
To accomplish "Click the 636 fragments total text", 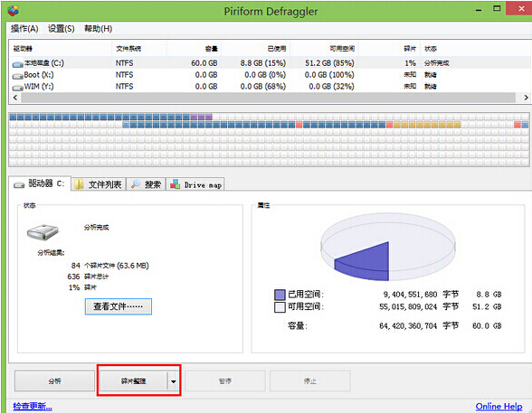I will [x=88, y=277].
